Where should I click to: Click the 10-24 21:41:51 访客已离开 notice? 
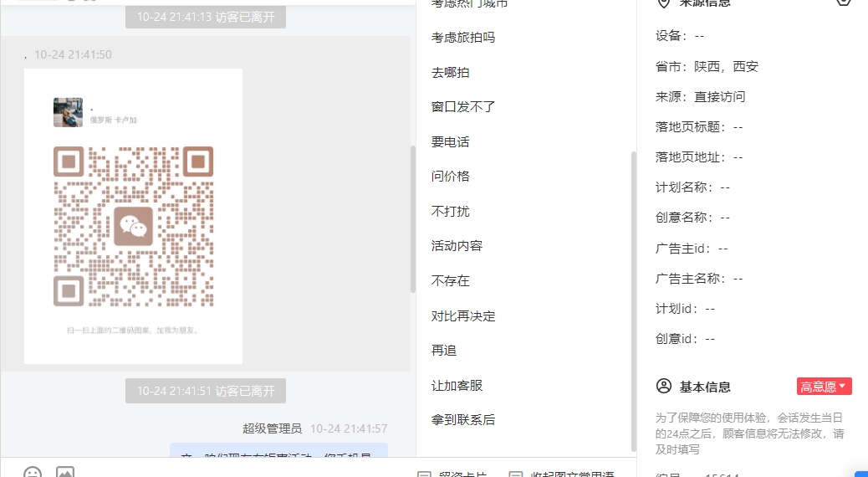pos(206,391)
